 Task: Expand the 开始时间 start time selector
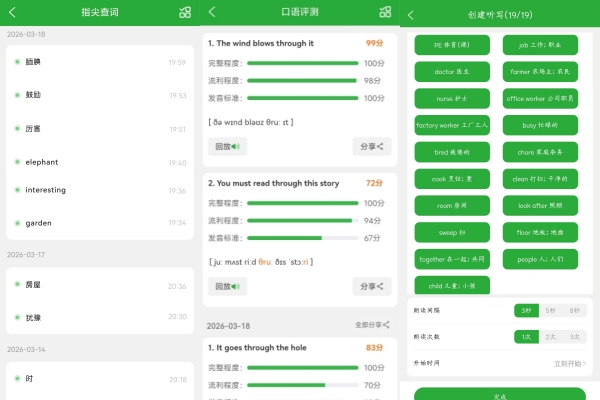pyautogui.click(x=568, y=363)
